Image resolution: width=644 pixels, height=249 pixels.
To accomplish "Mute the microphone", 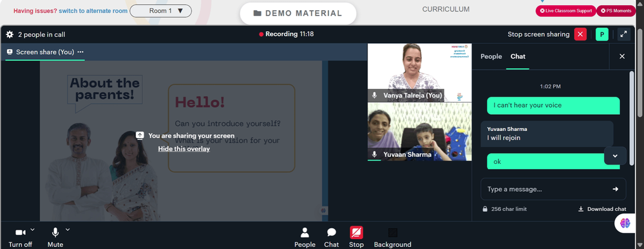I will 55,237.
